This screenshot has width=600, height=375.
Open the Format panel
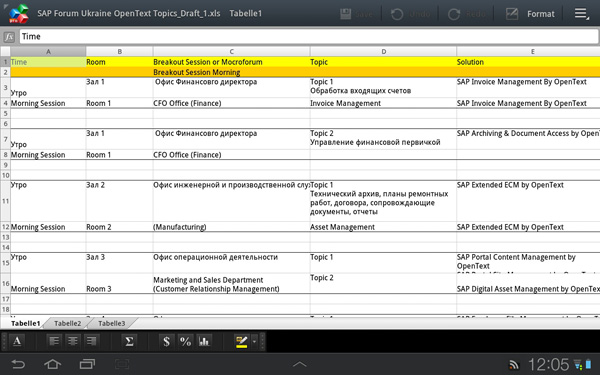coord(530,14)
